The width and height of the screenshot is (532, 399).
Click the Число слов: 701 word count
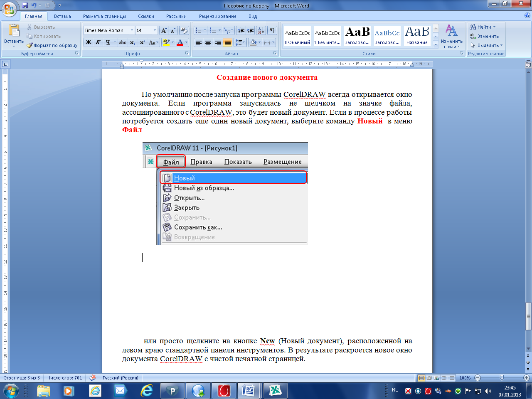64,378
